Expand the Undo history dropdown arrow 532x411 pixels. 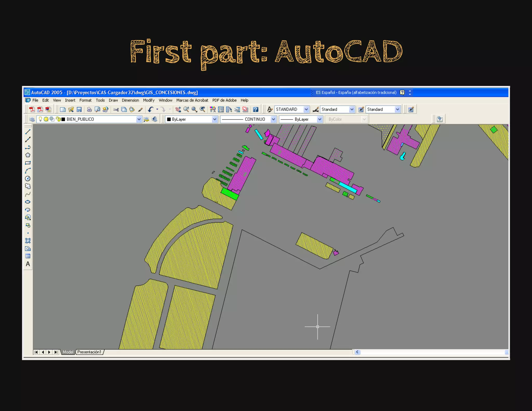pyautogui.click(x=157, y=109)
